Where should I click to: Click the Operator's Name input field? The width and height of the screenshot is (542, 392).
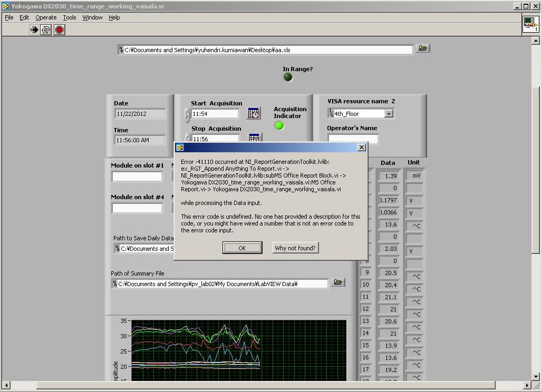[353, 139]
